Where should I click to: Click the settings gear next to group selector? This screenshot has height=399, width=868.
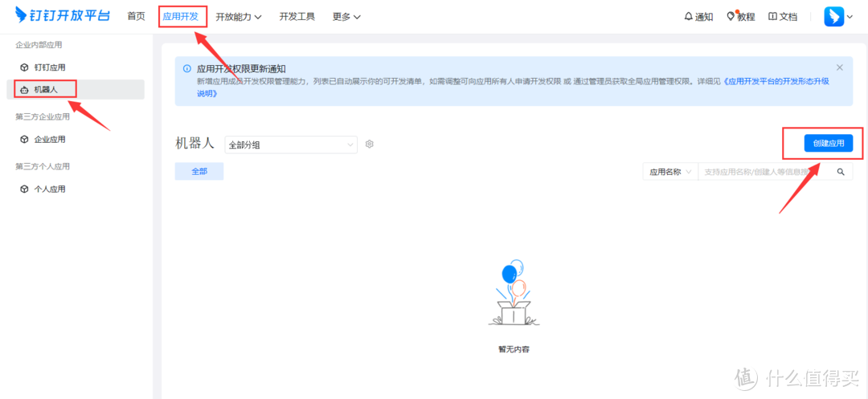coord(370,145)
